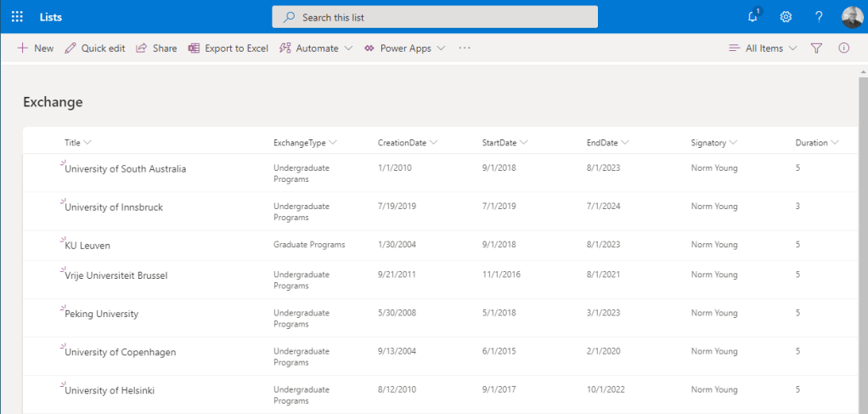Open the filter pane funnel icon
Image resolution: width=868 pixels, height=414 pixels.
point(816,48)
